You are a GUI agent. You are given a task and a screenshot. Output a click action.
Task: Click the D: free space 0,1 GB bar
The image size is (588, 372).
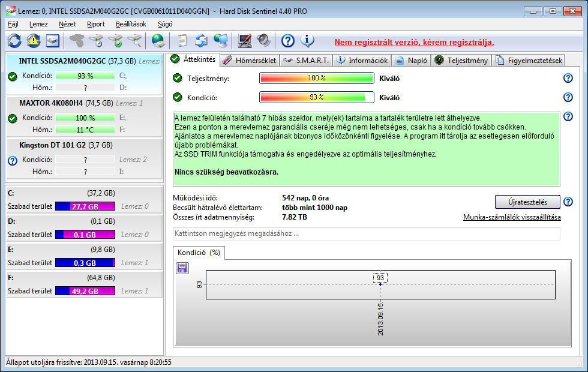85,235
